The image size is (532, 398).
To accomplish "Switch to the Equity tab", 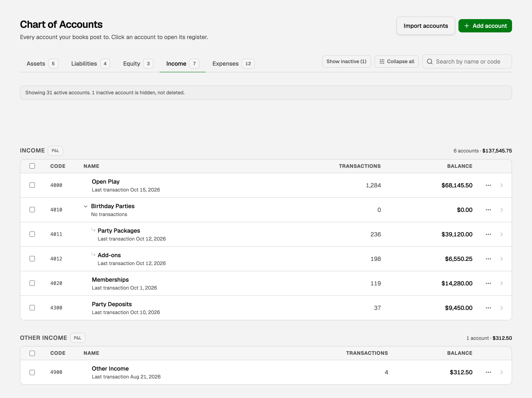I will (x=138, y=64).
